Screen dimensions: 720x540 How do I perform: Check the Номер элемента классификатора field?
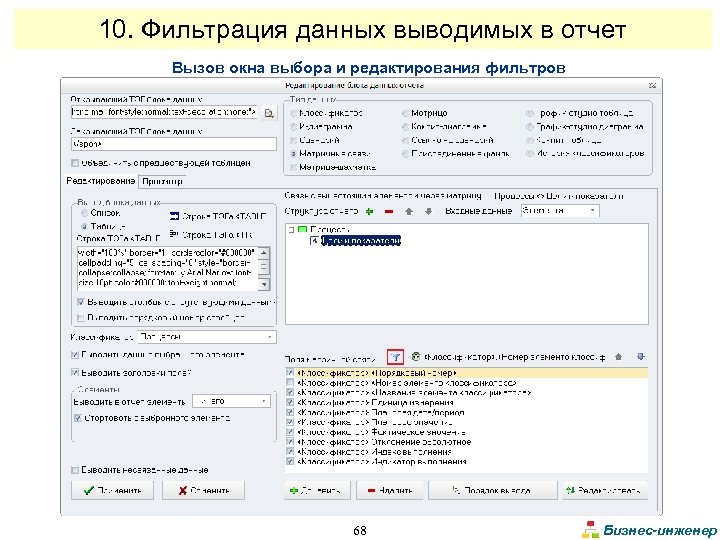pyautogui.click(x=290, y=382)
